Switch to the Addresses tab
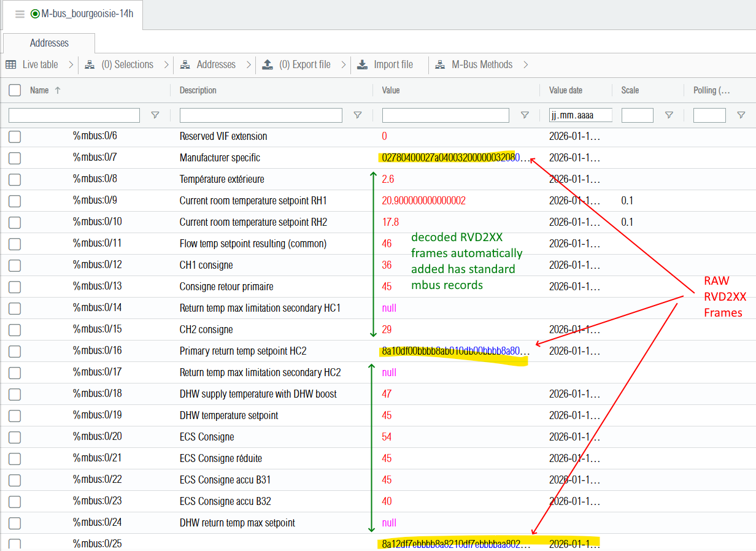 tap(49, 43)
